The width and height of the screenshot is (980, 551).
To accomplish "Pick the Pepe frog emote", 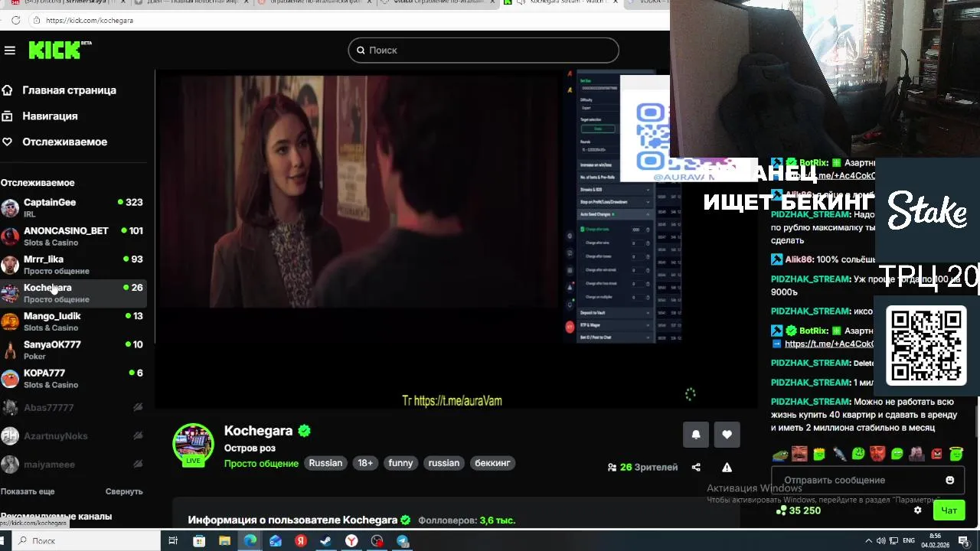I will click(780, 454).
